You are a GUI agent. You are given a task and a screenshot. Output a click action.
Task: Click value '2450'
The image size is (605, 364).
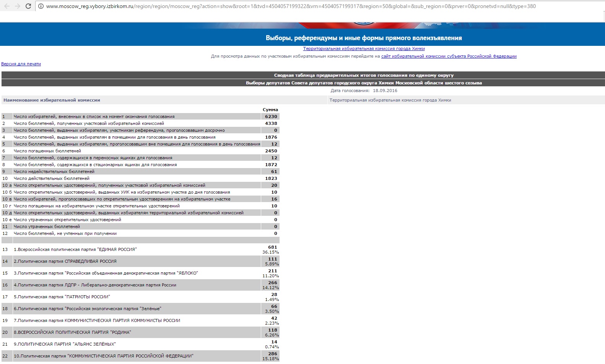(x=271, y=151)
